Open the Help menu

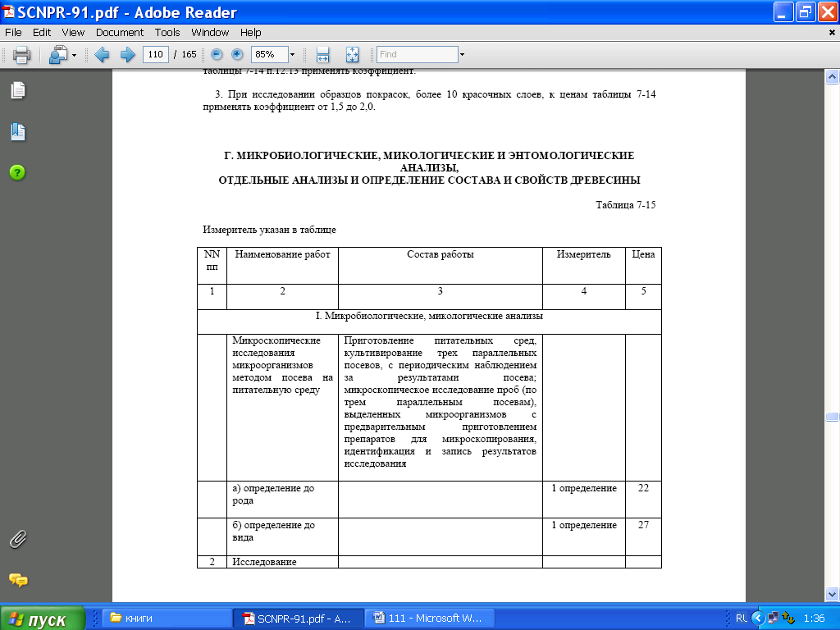point(251,33)
